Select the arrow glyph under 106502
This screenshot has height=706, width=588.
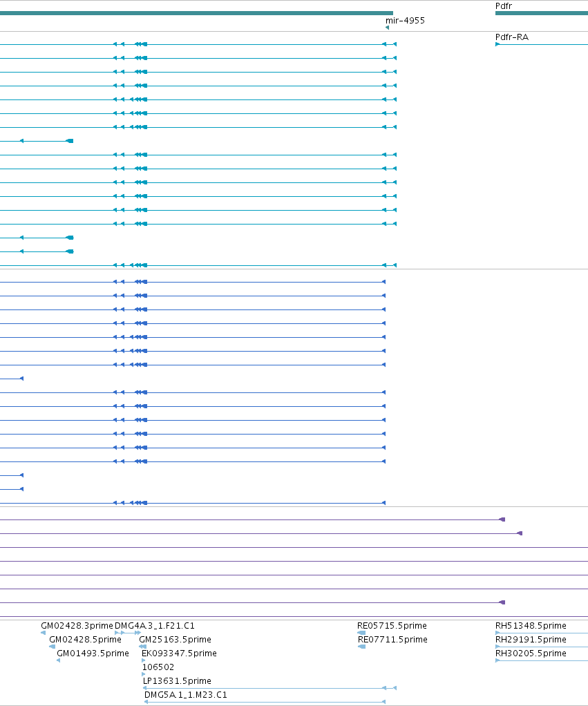[x=144, y=674]
